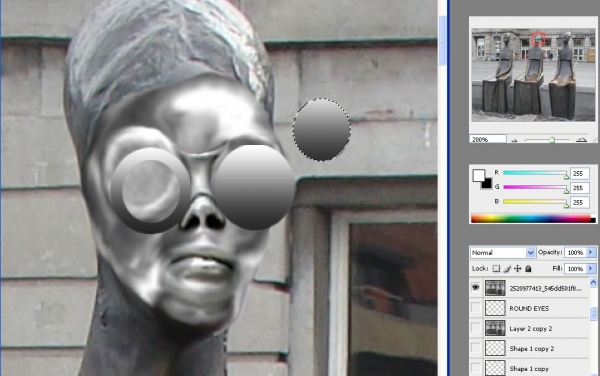600x376 pixels.
Task: Click the B channel slider handle
Action: (x=566, y=205)
